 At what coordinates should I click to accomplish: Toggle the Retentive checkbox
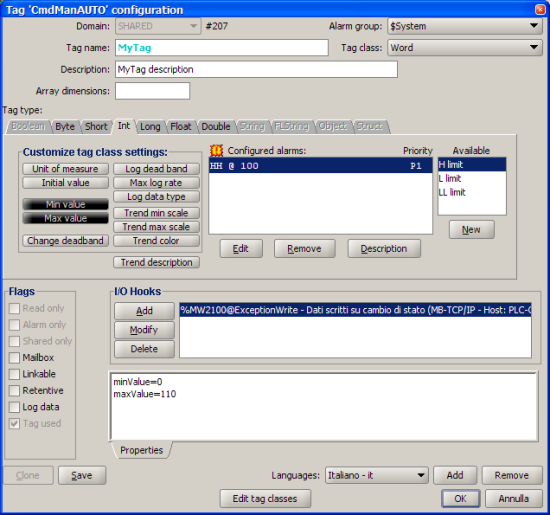pos(14,390)
